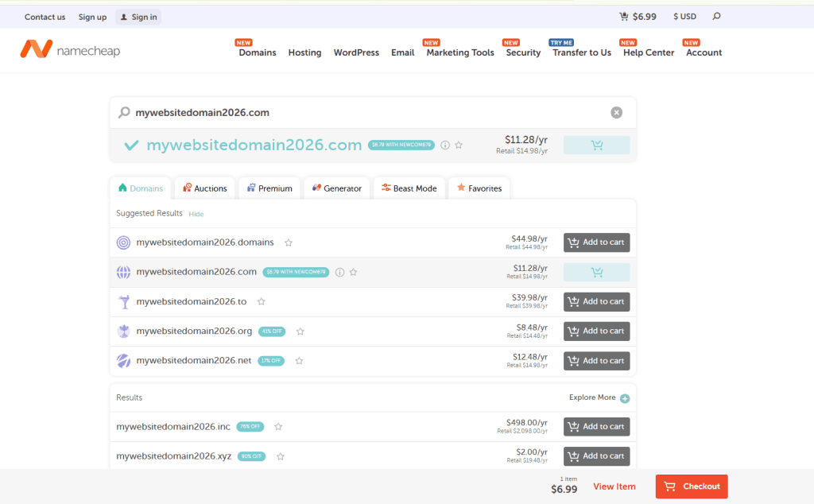Click the View Item link in the bottom bar
Screen dimensions: 814x504
click(x=614, y=487)
